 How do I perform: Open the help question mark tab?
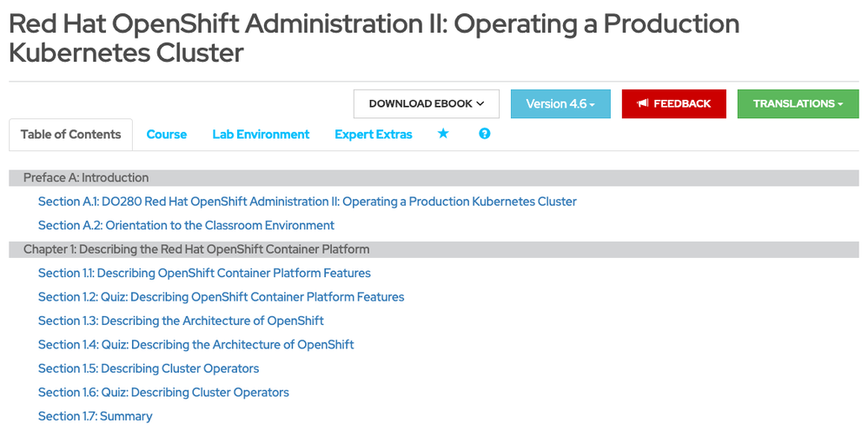click(x=485, y=134)
